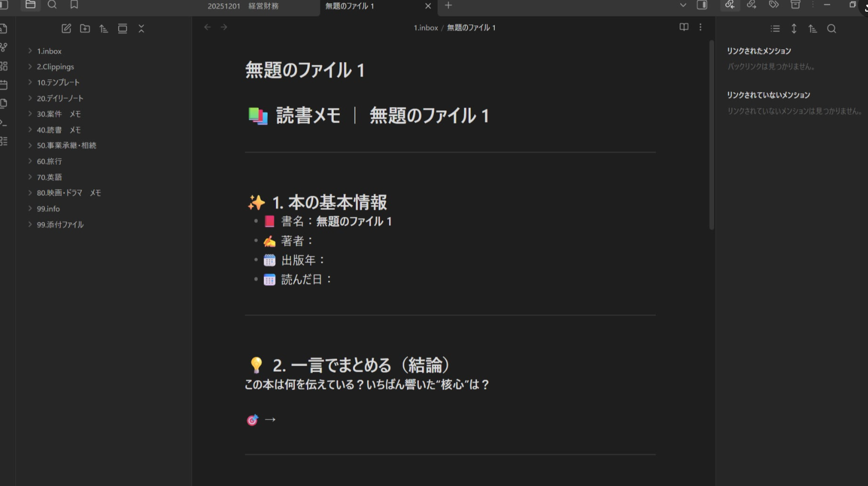Expand the リンクされていないメンション section
868x486 pixels.
(x=768, y=95)
